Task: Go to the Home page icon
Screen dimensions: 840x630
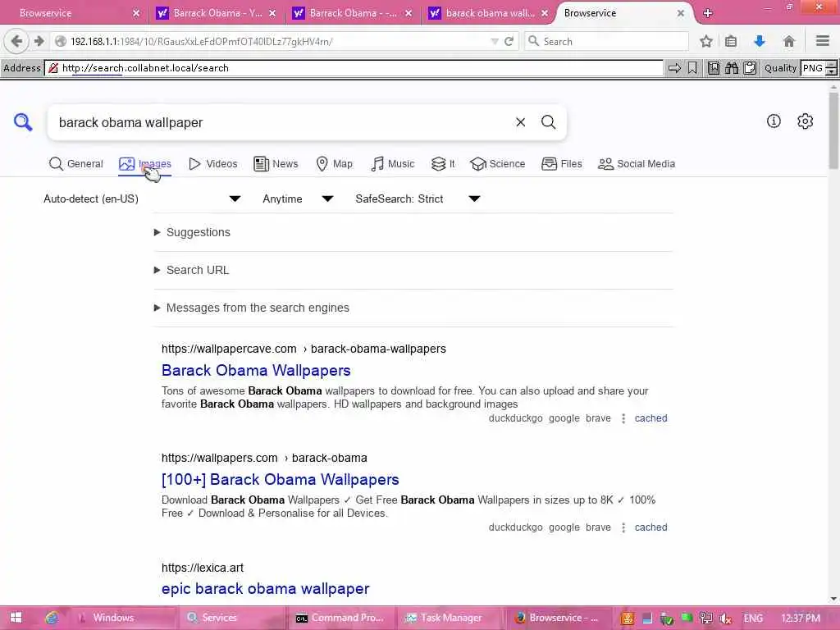Action: (x=788, y=41)
